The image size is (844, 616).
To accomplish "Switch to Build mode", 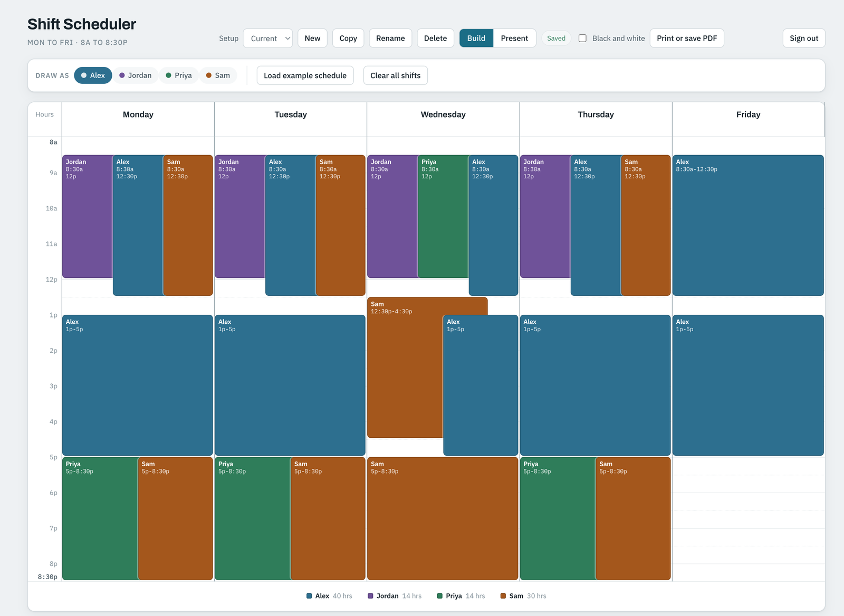I will tap(476, 38).
